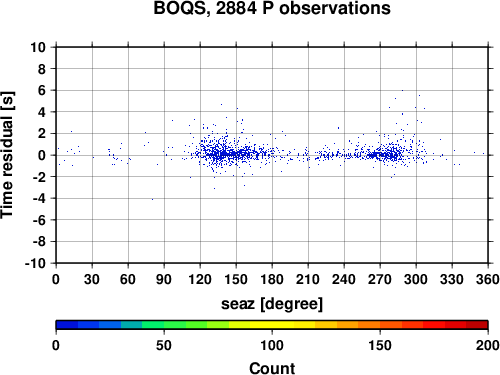Screen dimensions: 500x375
Task: Click the x-axis tick label 360
Action: (x=488, y=279)
